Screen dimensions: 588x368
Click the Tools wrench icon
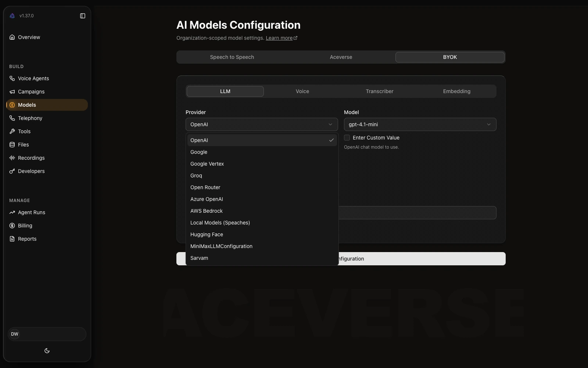pyautogui.click(x=12, y=131)
